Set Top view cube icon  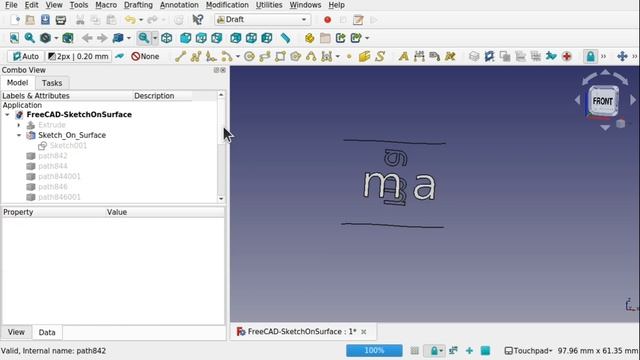pyautogui.click(x=201, y=38)
